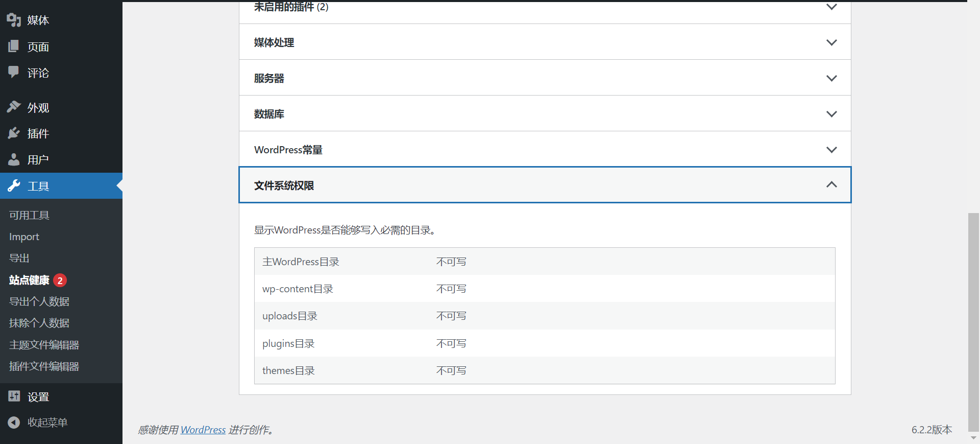Open the 插件 menu
Screen dimensions: 980x444
[x=61, y=133]
